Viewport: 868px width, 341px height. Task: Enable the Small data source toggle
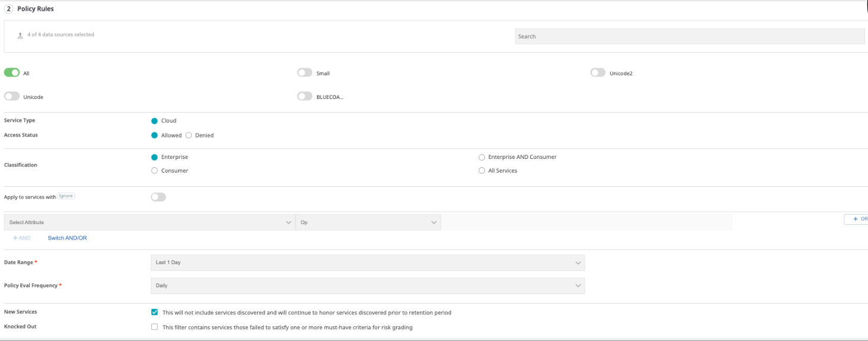click(x=305, y=72)
